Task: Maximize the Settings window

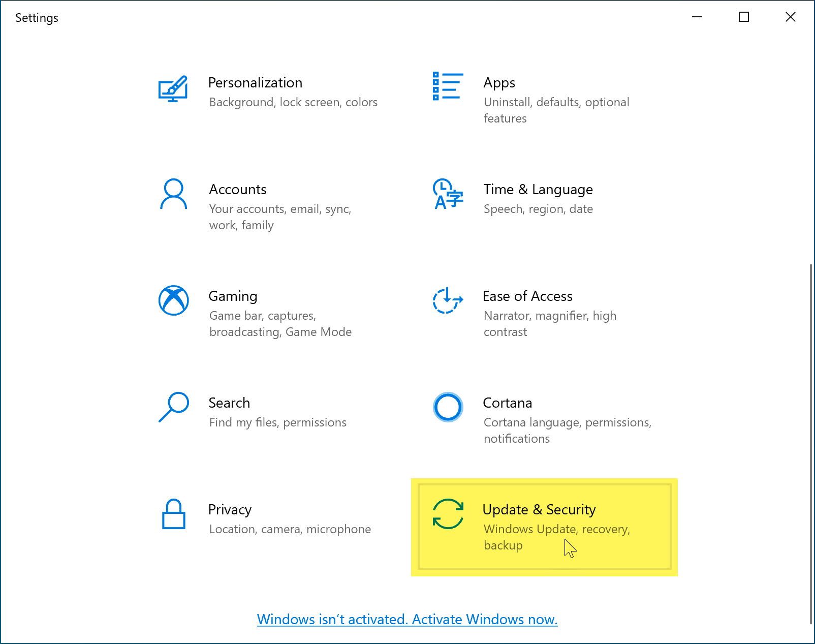Action: (x=743, y=17)
